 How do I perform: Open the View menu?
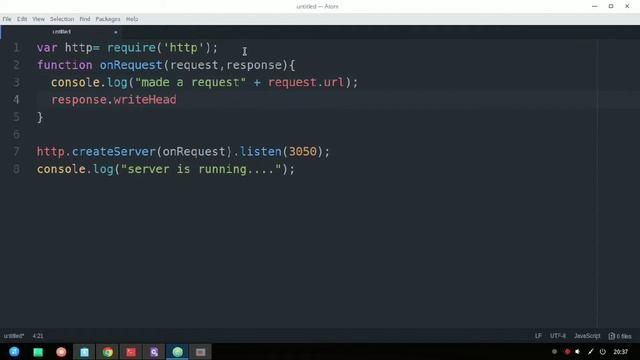pyautogui.click(x=38, y=19)
